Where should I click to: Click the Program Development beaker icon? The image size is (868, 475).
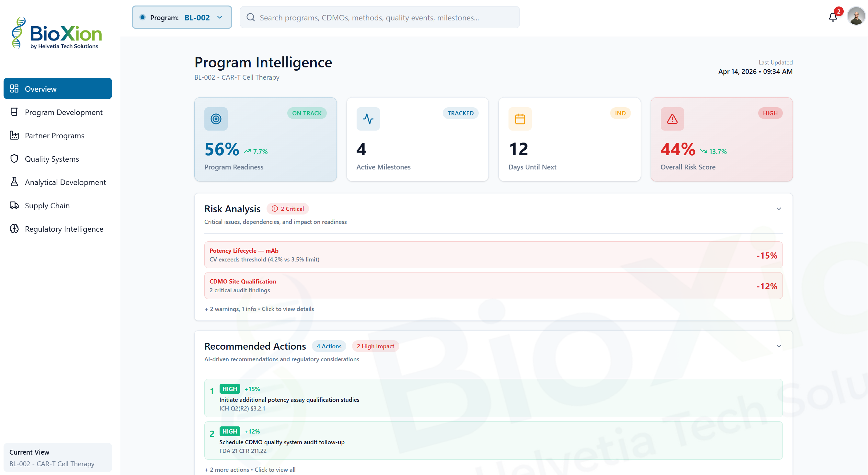[14, 112]
